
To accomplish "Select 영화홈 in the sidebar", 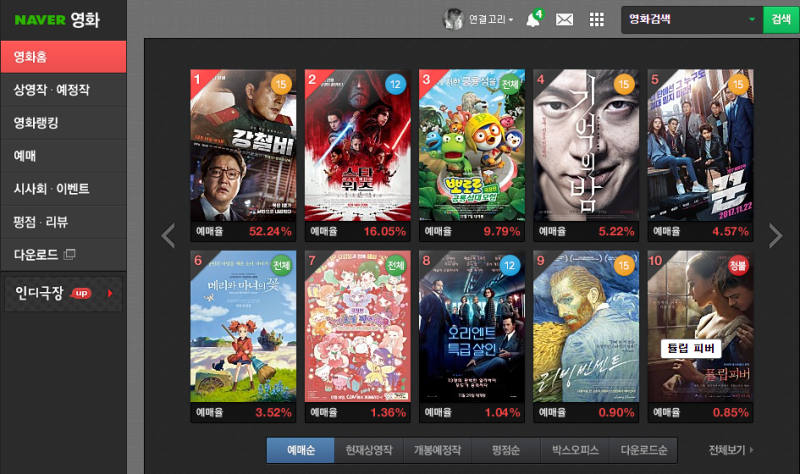I will click(63, 57).
